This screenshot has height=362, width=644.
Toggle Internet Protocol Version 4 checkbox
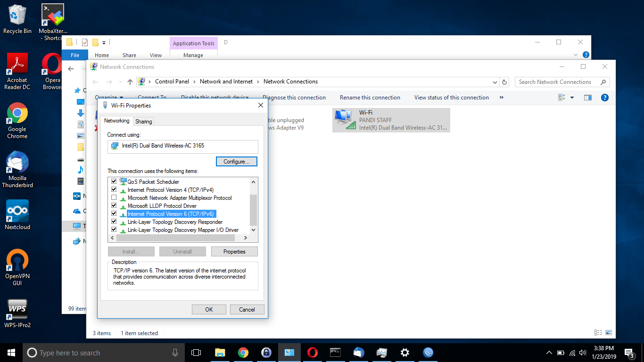(114, 189)
